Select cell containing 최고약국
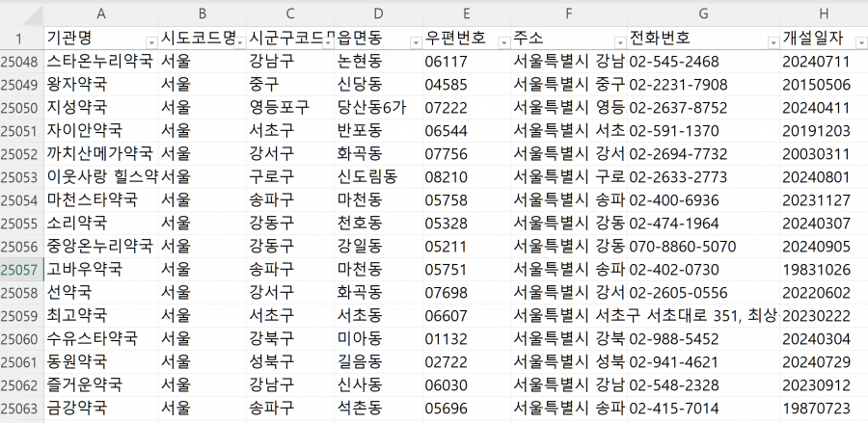Viewport: 868px width, 423px height. point(100,315)
